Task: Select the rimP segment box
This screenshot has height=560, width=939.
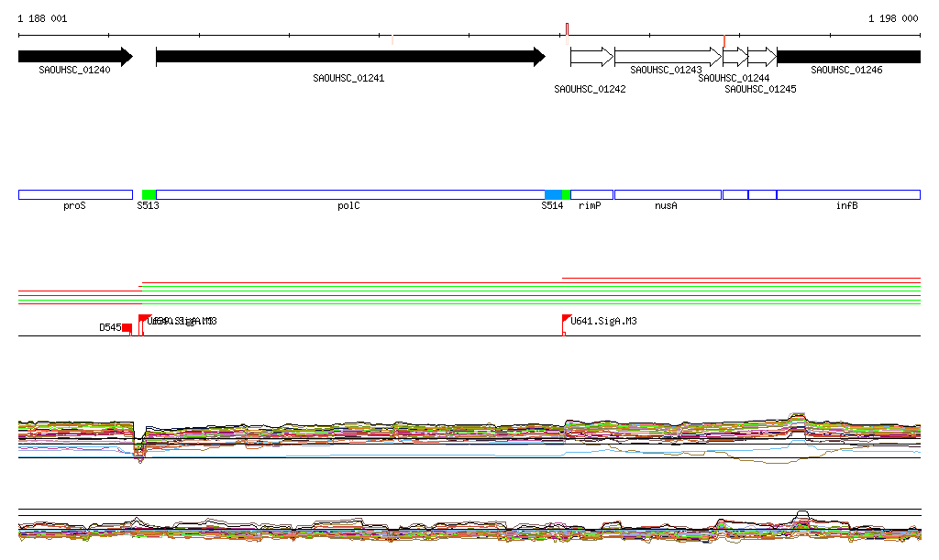Action: coord(591,194)
